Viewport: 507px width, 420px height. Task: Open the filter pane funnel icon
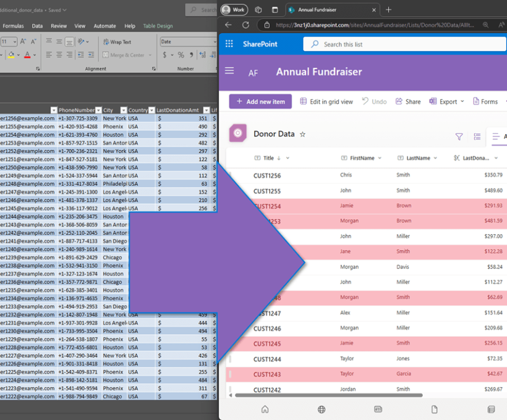(459, 136)
